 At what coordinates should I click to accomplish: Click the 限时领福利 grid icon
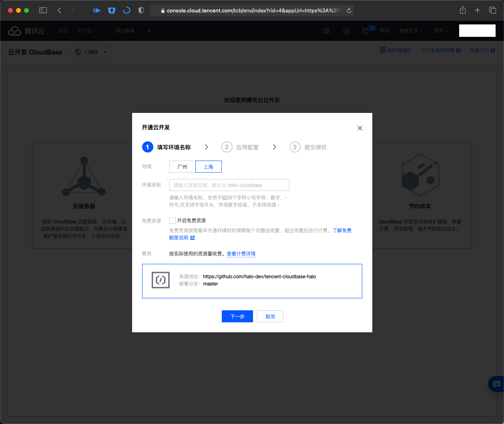[x=383, y=50]
